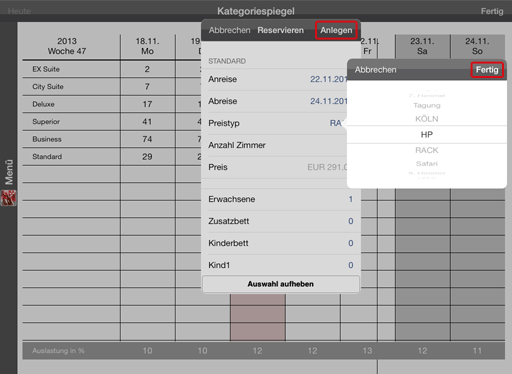Click Reservieren in the popup header
Viewport: 512px width, 374px height.
280,30
